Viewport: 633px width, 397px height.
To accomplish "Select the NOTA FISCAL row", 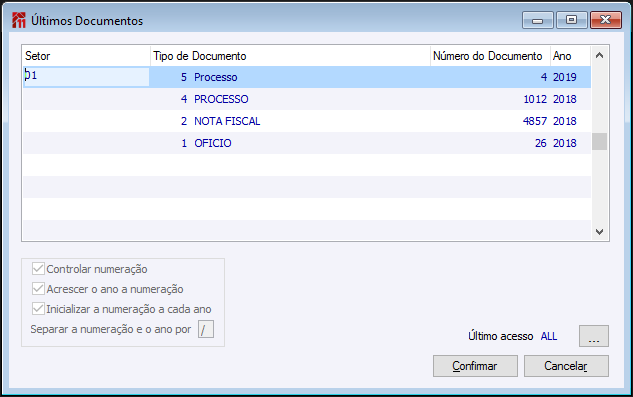I will coord(307,121).
